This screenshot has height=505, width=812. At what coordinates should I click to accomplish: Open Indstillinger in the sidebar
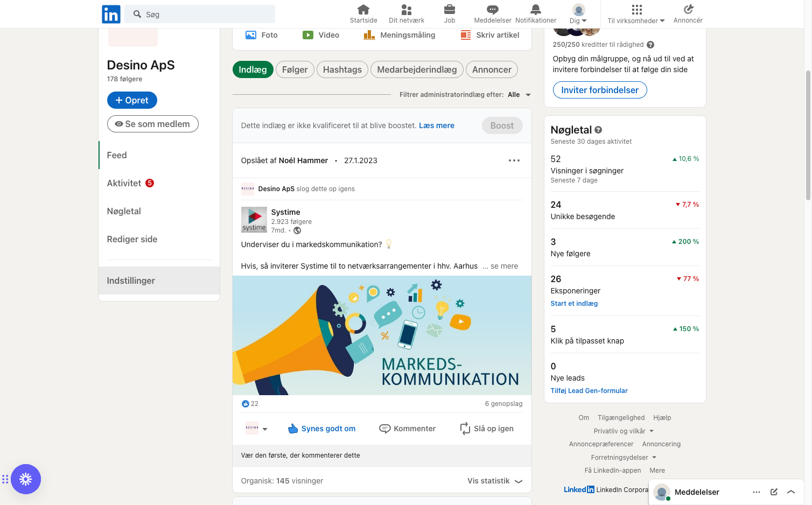coord(159,280)
